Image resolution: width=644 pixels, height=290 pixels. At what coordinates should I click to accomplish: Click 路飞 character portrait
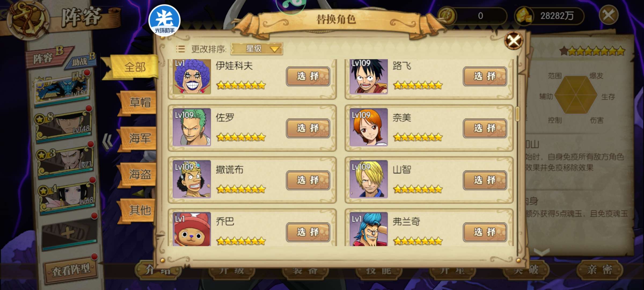click(x=369, y=77)
